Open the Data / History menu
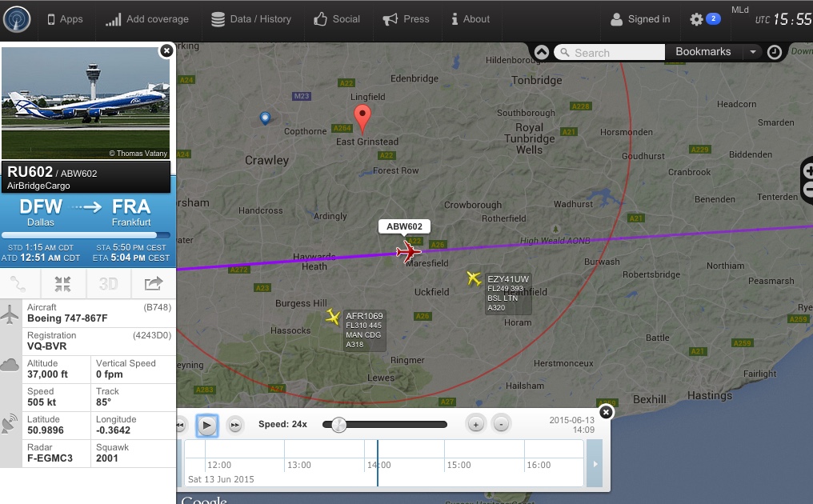The image size is (813, 504). [251, 19]
